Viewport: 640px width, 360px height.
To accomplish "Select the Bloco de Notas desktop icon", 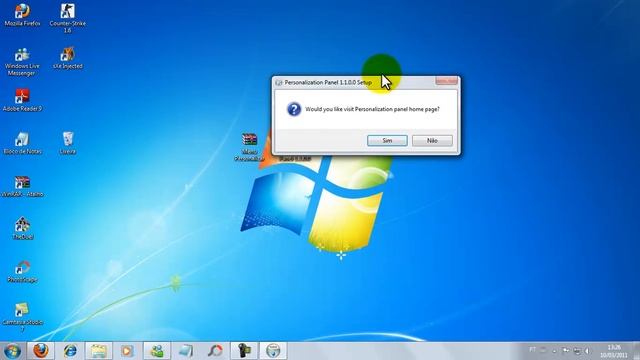I will pyautogui.click(x=22, y=143).
